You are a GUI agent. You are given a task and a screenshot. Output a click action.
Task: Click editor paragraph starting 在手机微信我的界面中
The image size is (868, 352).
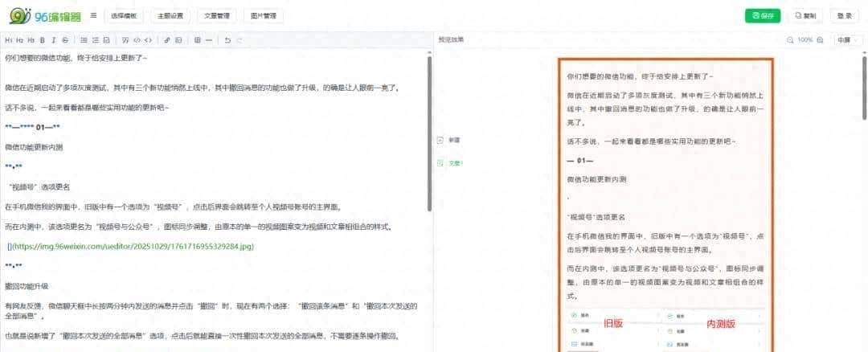(173, 207)
